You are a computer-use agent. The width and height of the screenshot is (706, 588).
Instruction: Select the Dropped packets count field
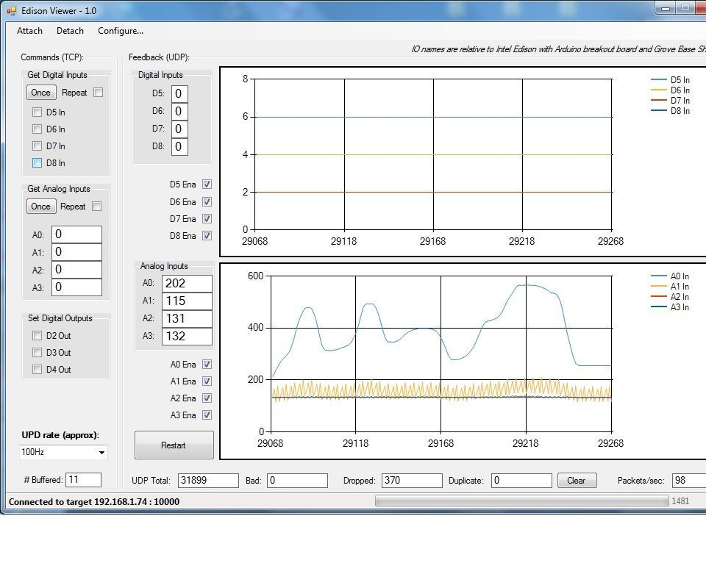[412, 480]
